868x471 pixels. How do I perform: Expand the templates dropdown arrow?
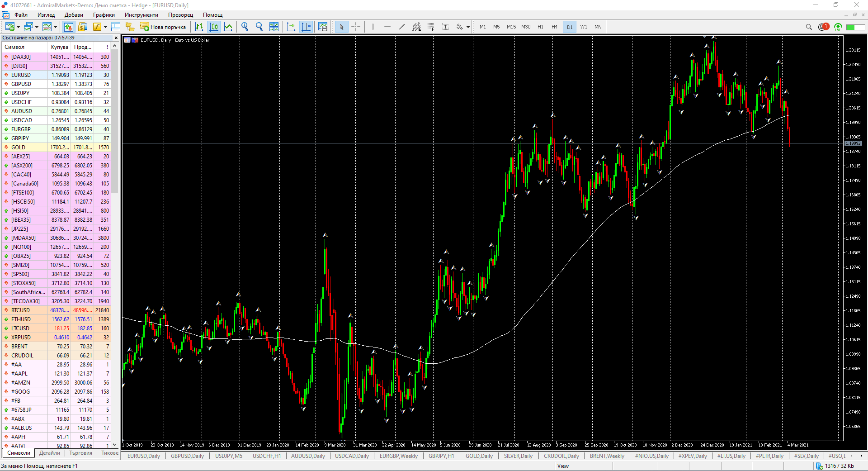[x=56, y=27]
